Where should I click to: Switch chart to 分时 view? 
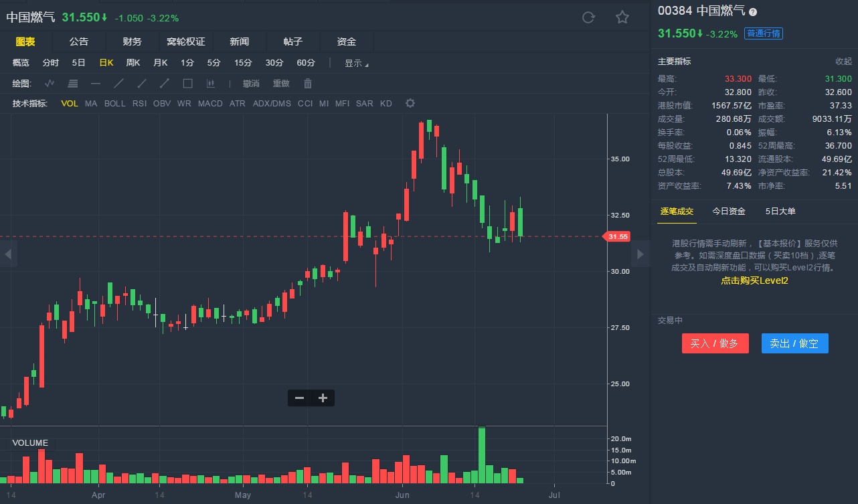coord(51,63)
